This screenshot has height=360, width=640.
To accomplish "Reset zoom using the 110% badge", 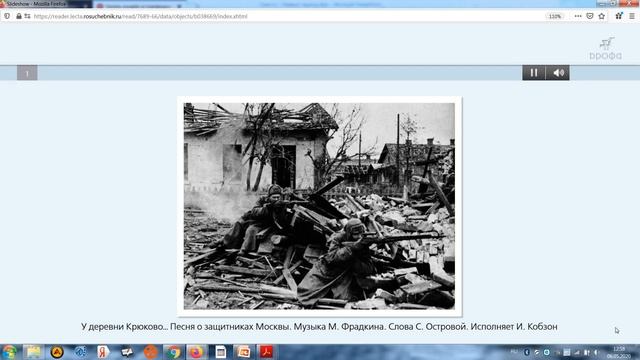I will (555, 16).
